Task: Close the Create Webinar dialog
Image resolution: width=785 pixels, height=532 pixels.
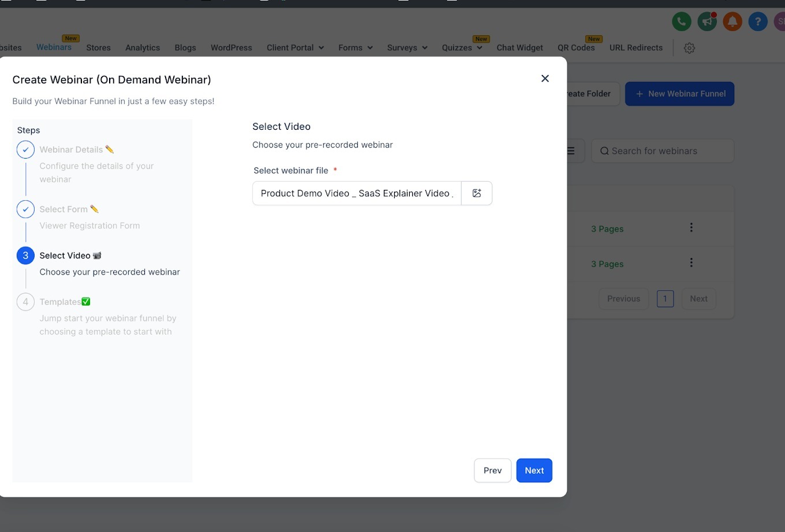Action: (545, 78)
